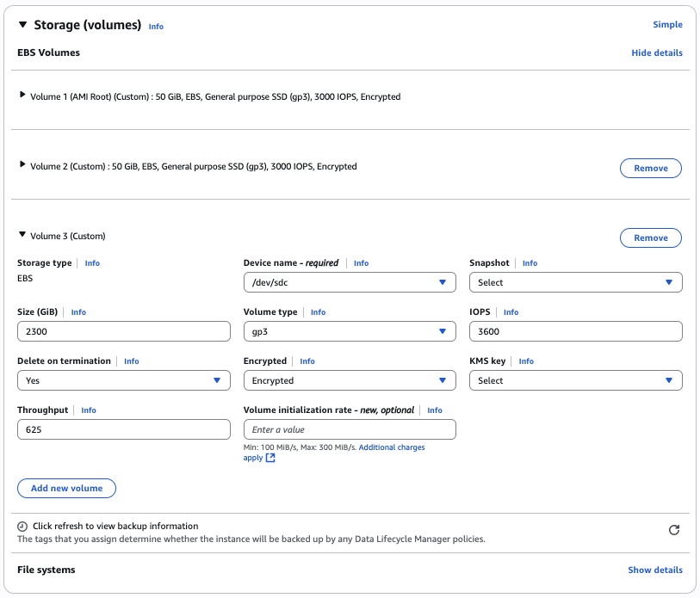Collapse Volume 3 (Custom) details

coord(22,235)
